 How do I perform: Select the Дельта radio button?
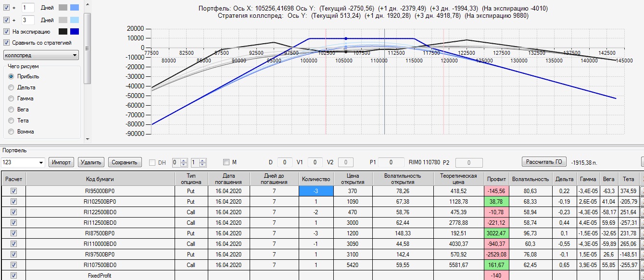click(11, 87)
